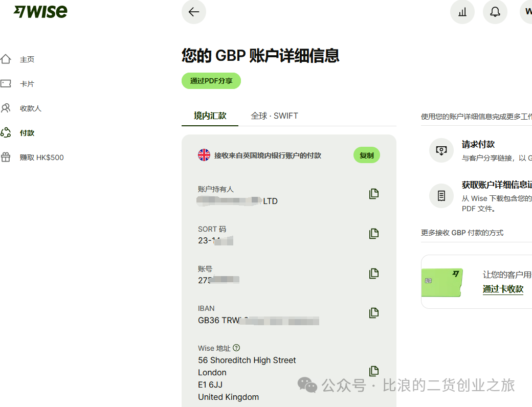
Task: Copy the SORT 码 value
Action: 373,234
